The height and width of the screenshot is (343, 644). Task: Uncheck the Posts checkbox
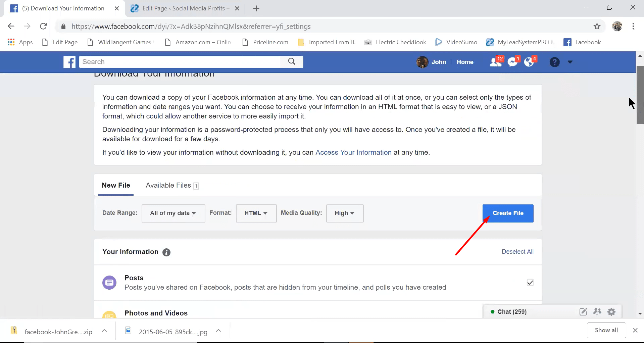pos(530,283)
